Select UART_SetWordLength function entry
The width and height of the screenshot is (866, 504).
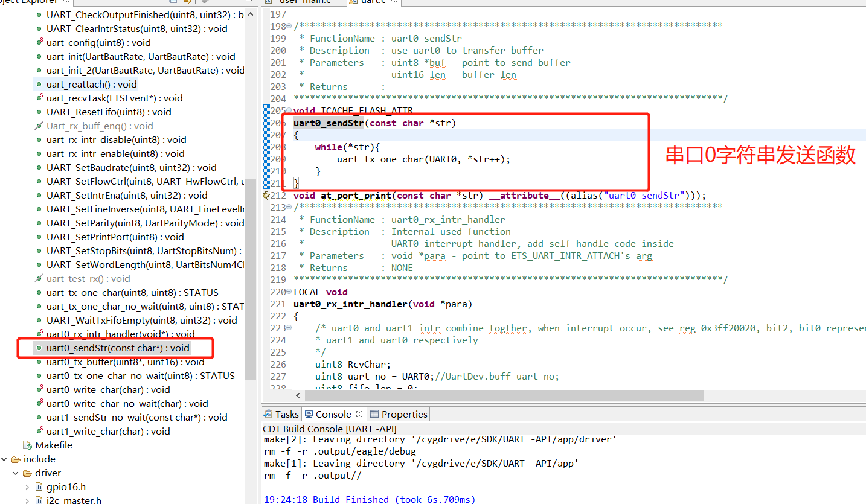pyautogui.click(x=145, y=264)
